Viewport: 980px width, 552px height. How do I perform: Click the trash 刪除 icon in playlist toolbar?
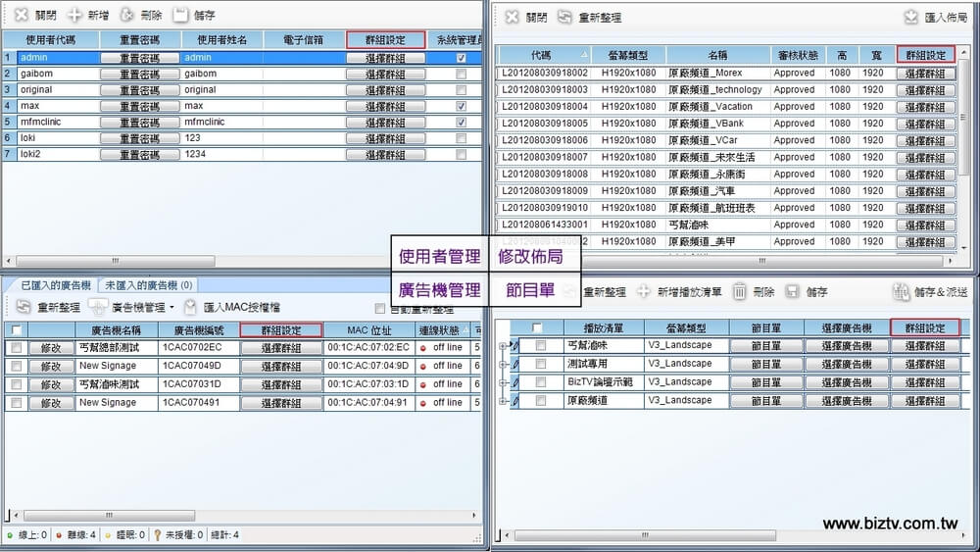click(x=740, y=291)
